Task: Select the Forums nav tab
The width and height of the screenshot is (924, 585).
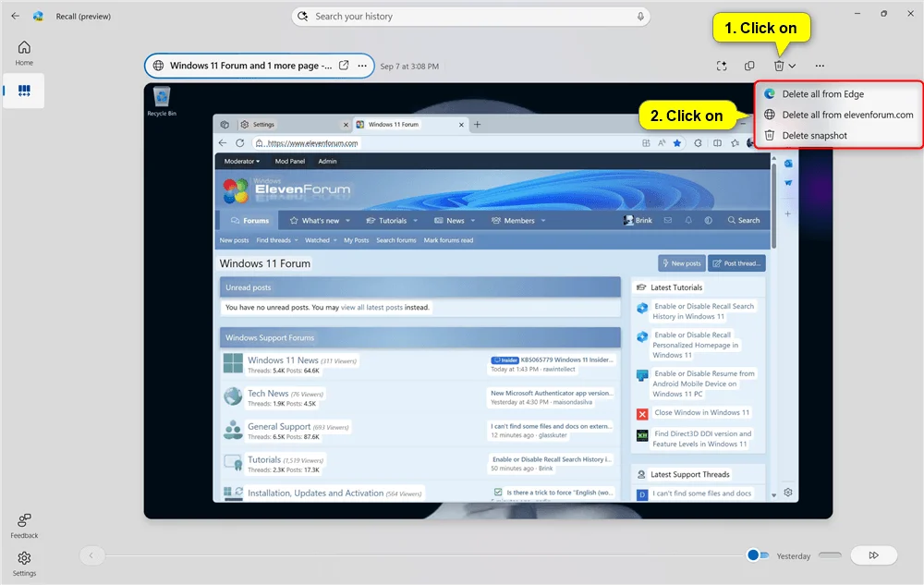Action: point(249,220)
